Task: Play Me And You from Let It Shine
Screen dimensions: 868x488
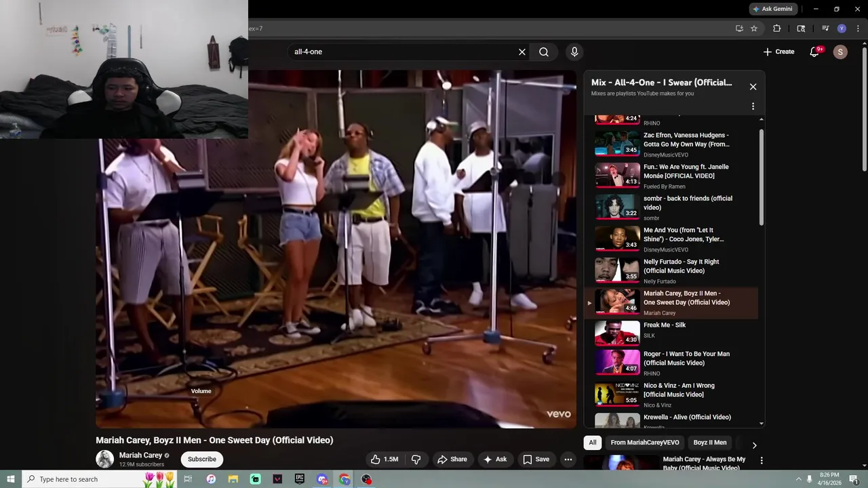Action: pyautogui.click(x=671, y=239)
